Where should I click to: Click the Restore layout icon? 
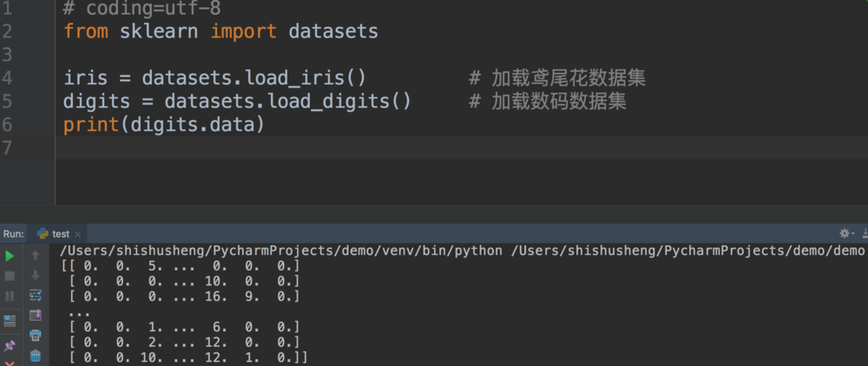point(10,321)
